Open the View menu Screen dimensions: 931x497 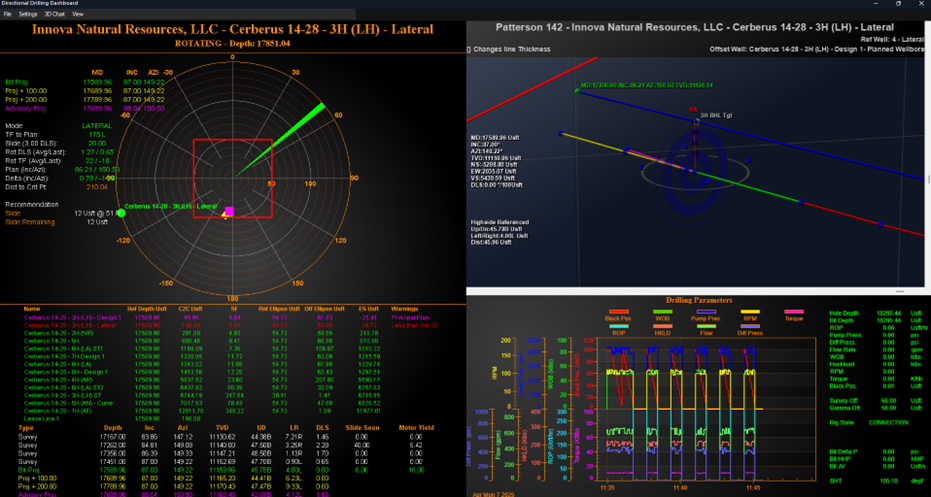click(78, 15)
